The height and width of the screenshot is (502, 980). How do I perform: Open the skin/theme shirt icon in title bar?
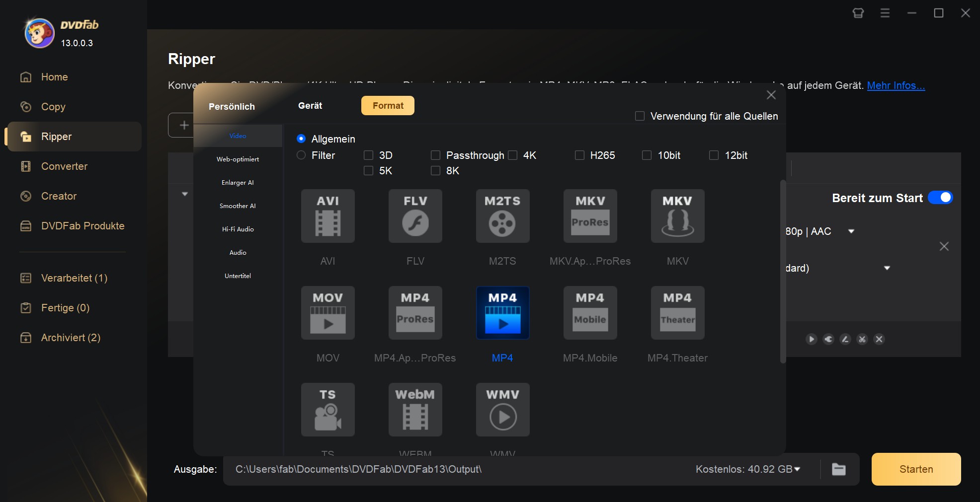(858, 13)
